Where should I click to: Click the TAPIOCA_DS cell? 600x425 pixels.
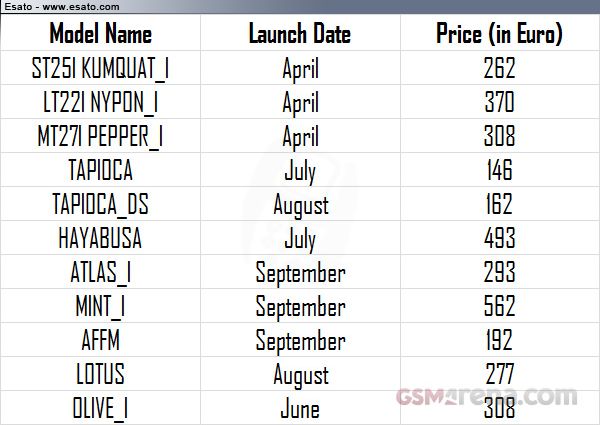pos(101,204)
